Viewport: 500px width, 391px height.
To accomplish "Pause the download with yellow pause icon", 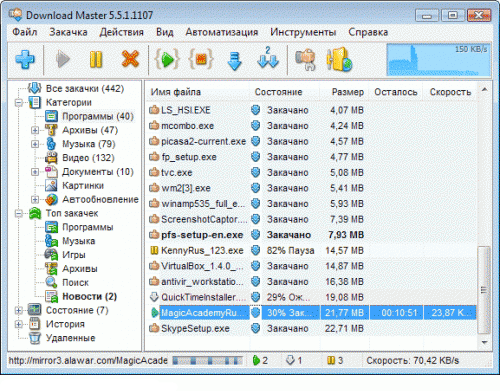I will [x=96, y=60].
